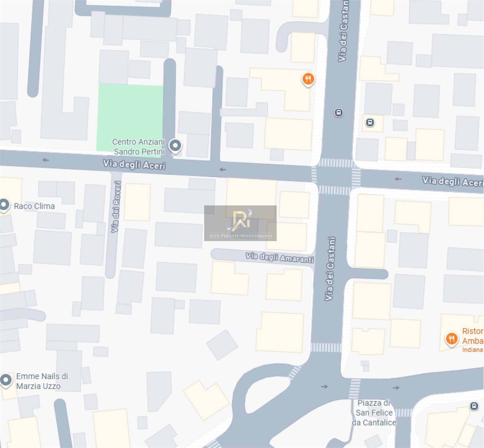Screen dimensions: 484x448
Task: Select the bus stop icon near Piazza di San Felice
Action: (x=474, y=406)
